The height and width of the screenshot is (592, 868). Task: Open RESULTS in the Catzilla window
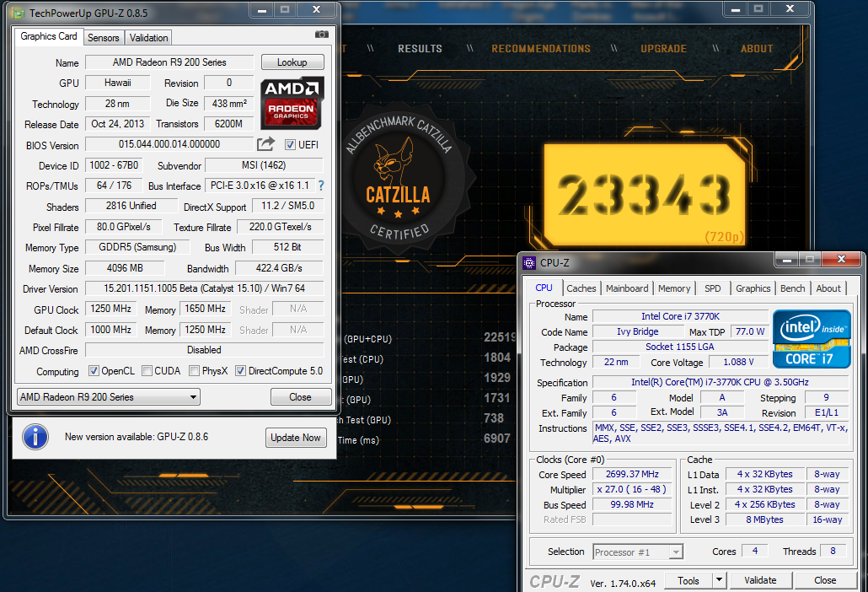coord(421,49)
